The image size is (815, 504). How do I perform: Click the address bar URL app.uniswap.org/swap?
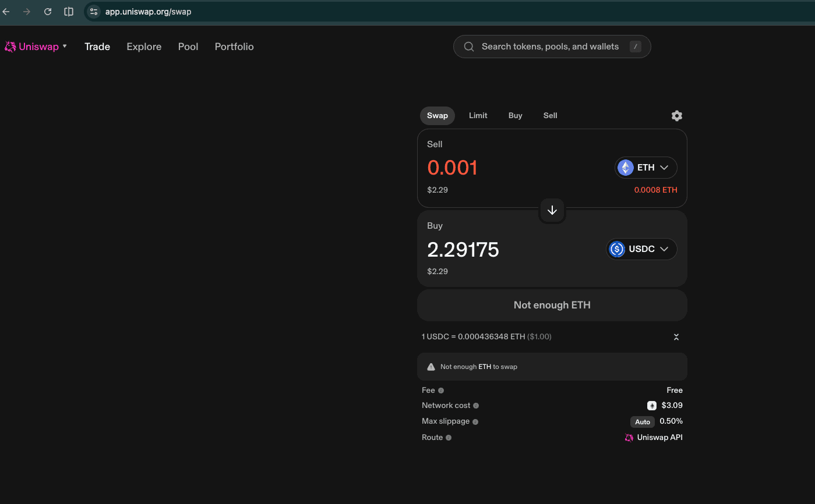tap(148, 12)
